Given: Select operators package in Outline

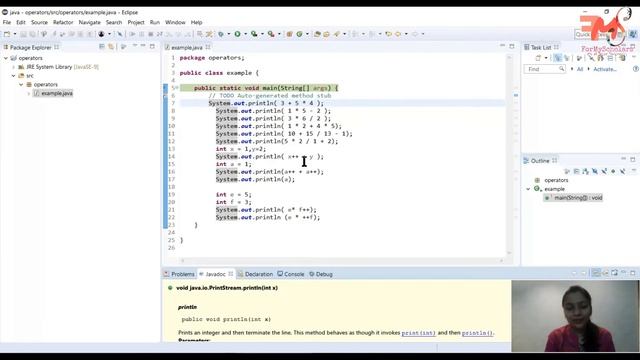Looking at the screenshot, I should point(556,180).
